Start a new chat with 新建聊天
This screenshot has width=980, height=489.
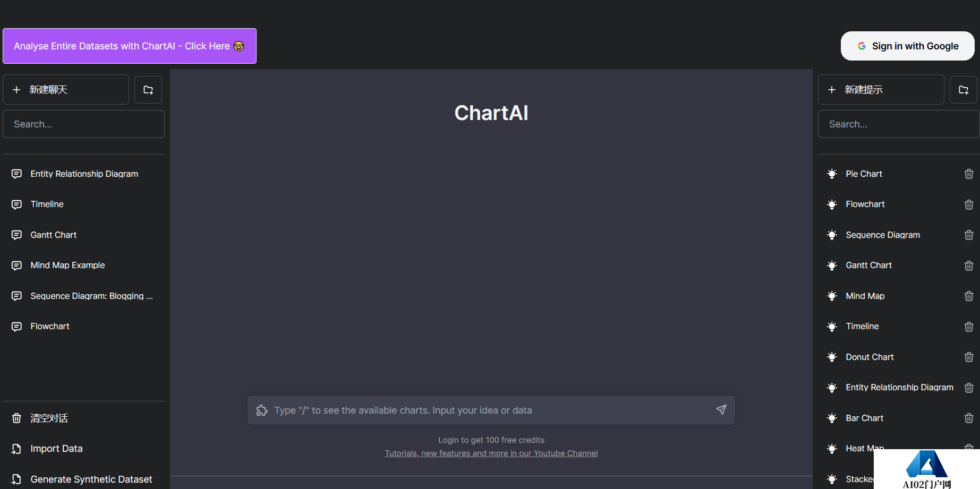[x=66, y=90]
